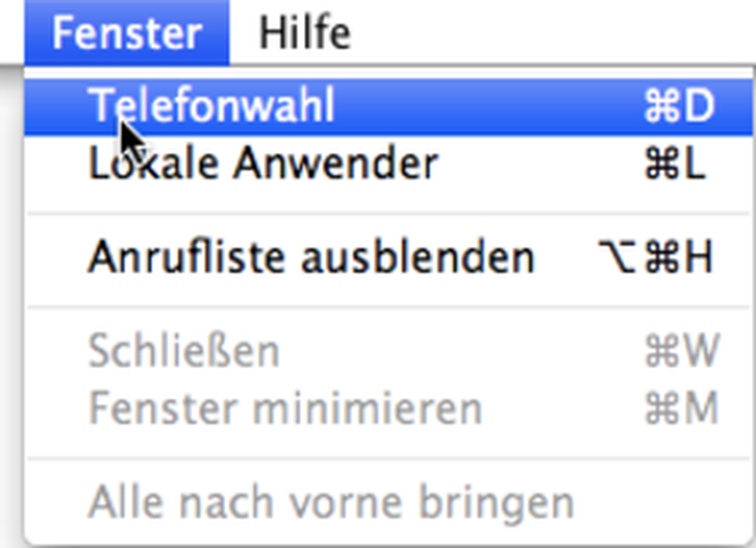
Task: Click the ⌥⌘H shortcut for Anrufliste ausblenden
Action: tap(655, 258)
